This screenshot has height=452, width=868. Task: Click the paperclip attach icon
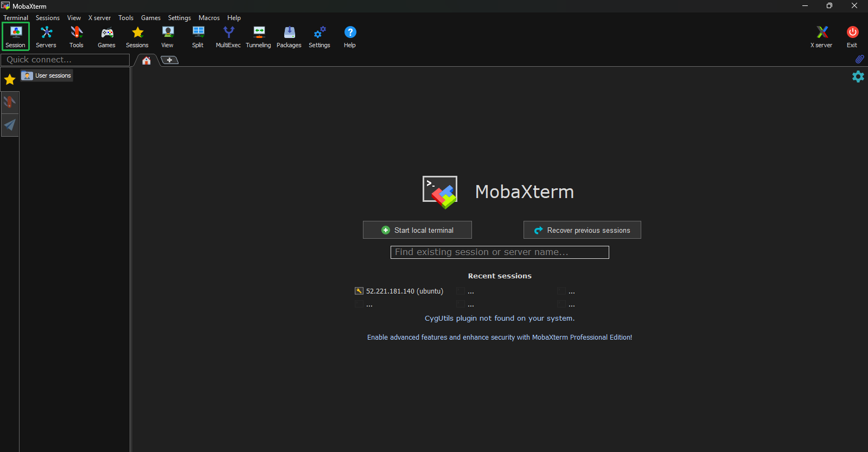[x=859, y=59]
